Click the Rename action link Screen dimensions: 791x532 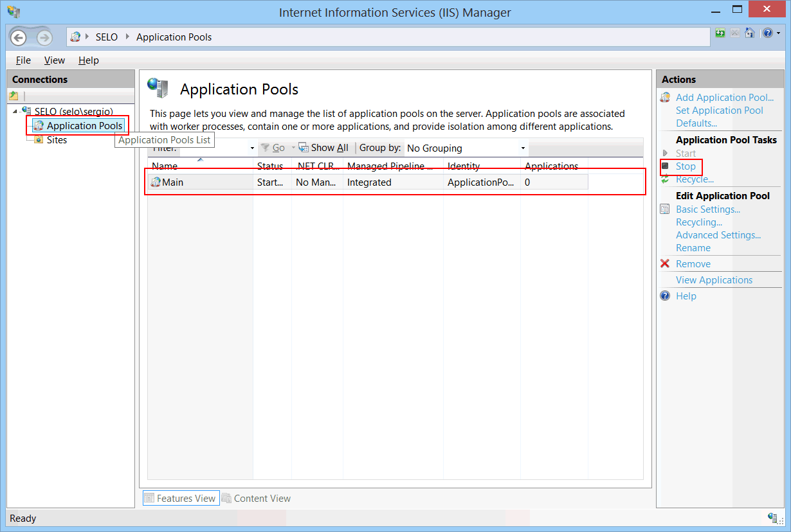[693, 248]
